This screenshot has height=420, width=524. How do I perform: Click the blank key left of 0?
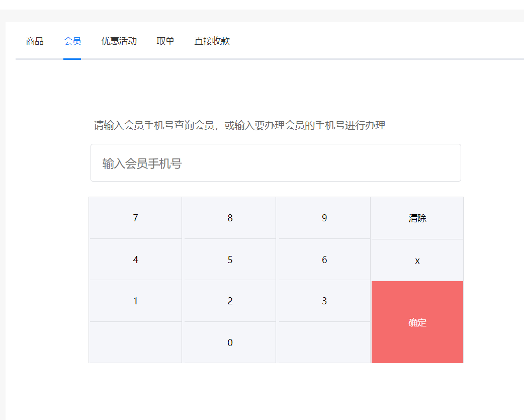[135, 342]
